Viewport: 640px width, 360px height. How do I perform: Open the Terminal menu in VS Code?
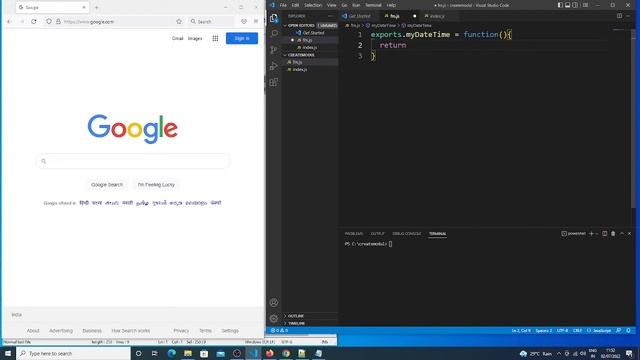pos(373,5)
